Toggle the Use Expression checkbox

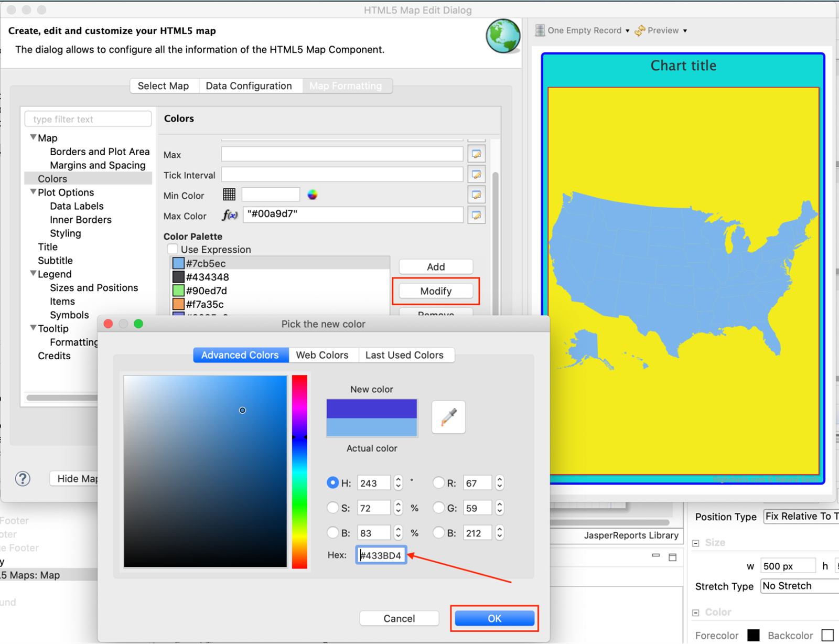(x=173, y=249)
